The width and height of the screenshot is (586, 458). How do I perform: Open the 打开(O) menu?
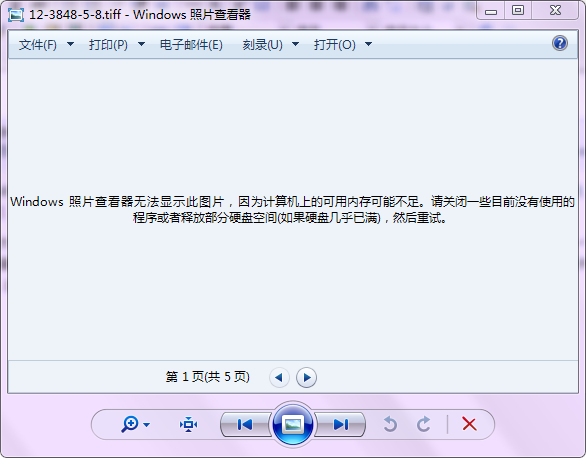pyautogui.click(x=334, y=45)
